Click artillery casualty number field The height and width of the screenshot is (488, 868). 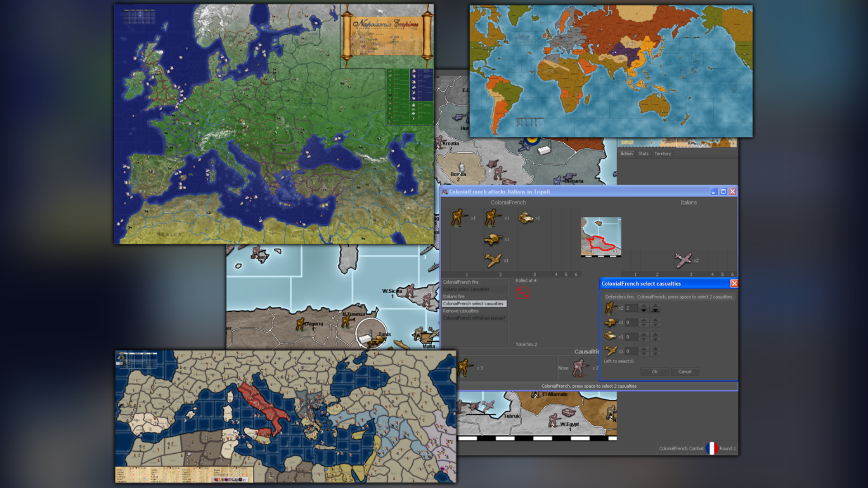(x=632, y=323)
